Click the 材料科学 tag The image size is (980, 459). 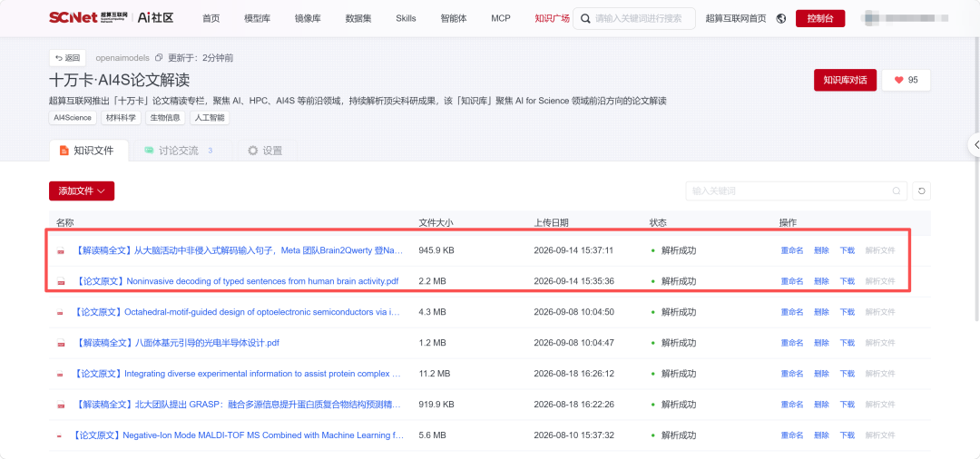click(x=121, y=117)
